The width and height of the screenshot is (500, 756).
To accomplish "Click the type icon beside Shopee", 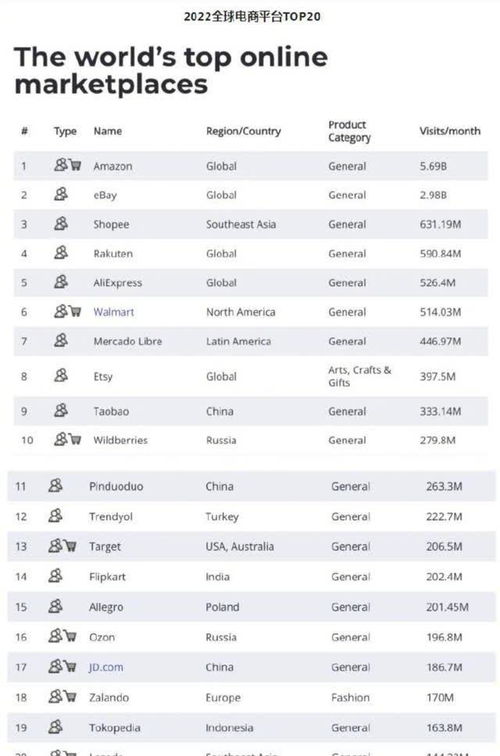I will click(x=61, y=224).
